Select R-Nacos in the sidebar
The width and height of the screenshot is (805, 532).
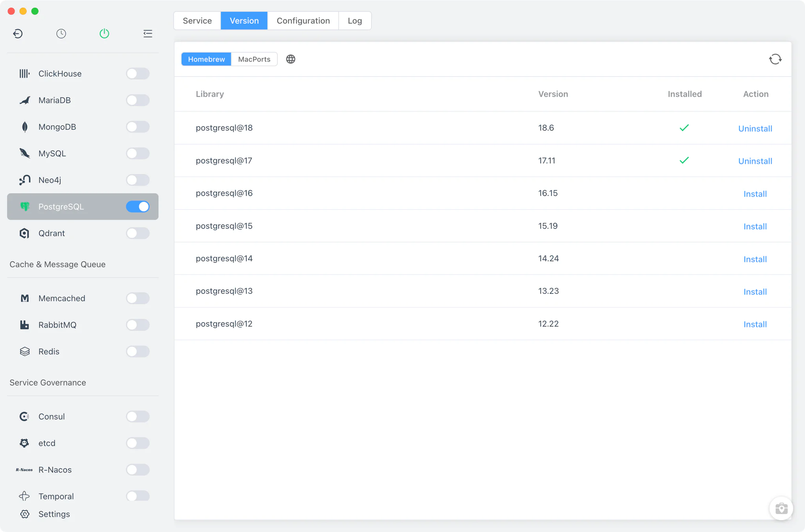tap(83, 470)
